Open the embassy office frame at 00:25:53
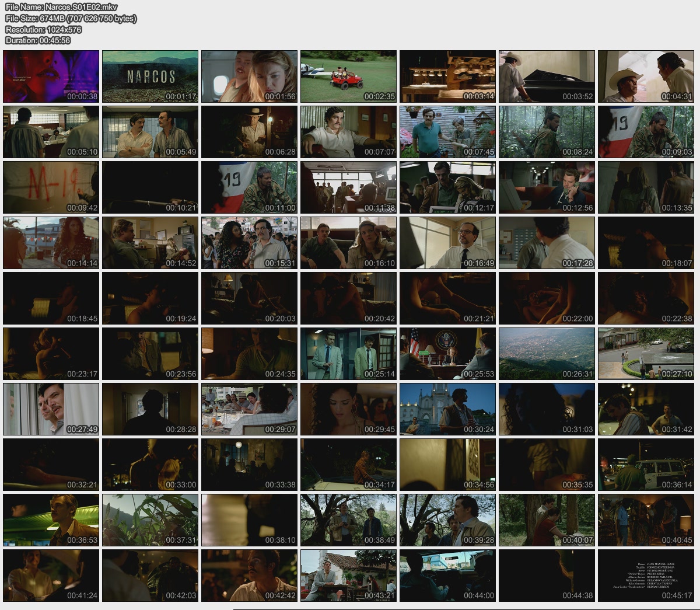Image resolution: width=700 pixels, height=610 pixels. 447,354
